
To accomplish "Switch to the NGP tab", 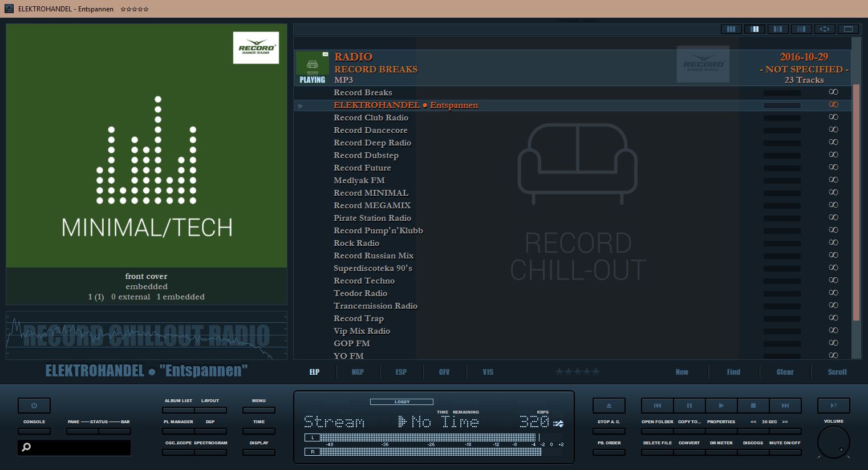I will click(x=358, y=372).
